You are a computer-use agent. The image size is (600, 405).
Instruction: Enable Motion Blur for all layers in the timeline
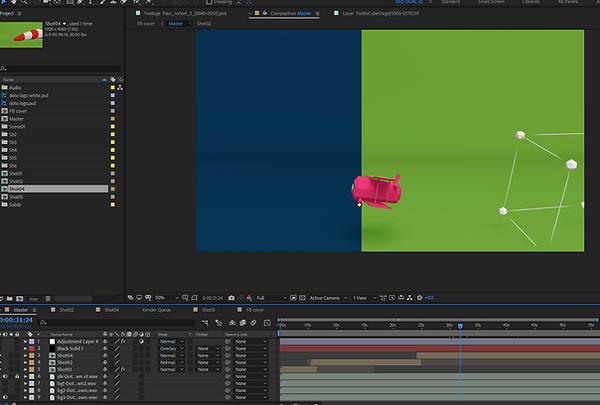[x=253, y=323]
